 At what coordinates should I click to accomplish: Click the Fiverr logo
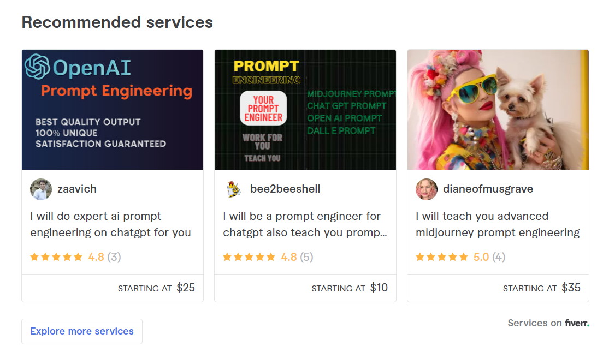577,323
